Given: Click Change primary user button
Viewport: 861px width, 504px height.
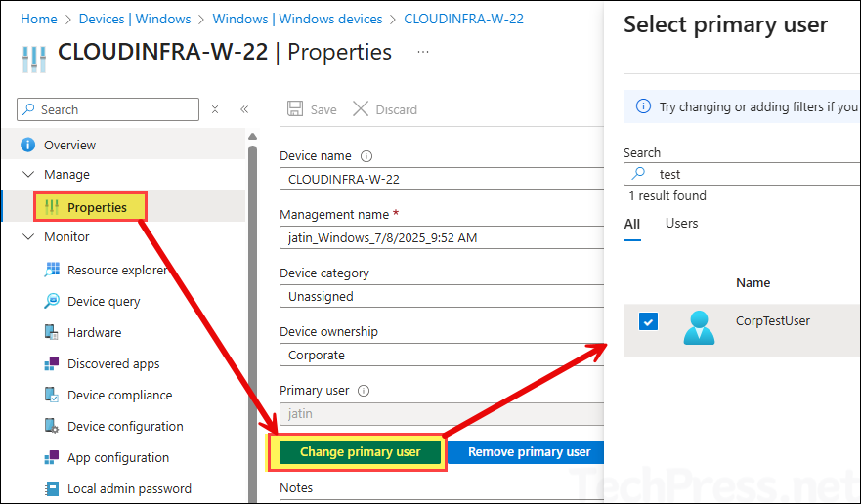Looking at the screenshot, I should click(361, 452).
